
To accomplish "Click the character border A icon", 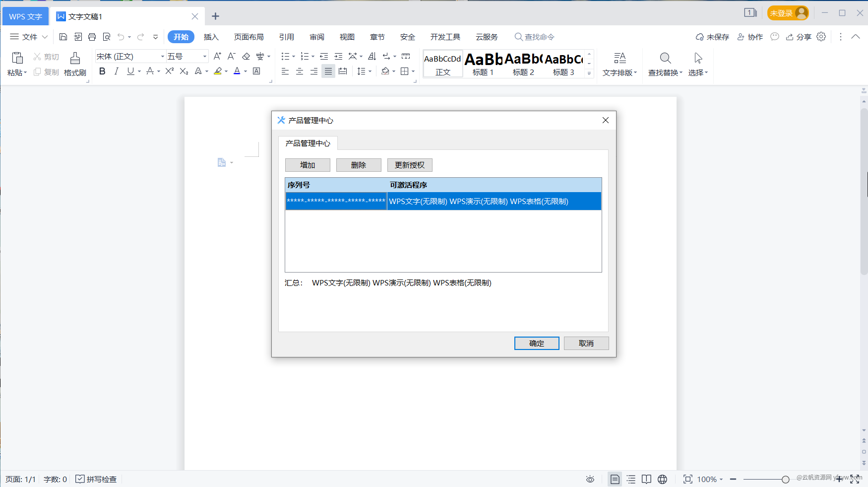I will point(256,71).
